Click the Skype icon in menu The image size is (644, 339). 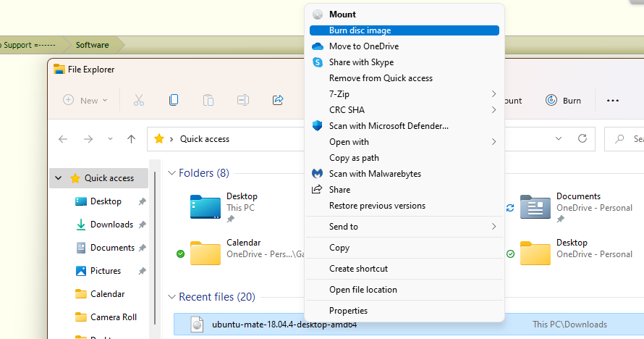click(318, 62)
